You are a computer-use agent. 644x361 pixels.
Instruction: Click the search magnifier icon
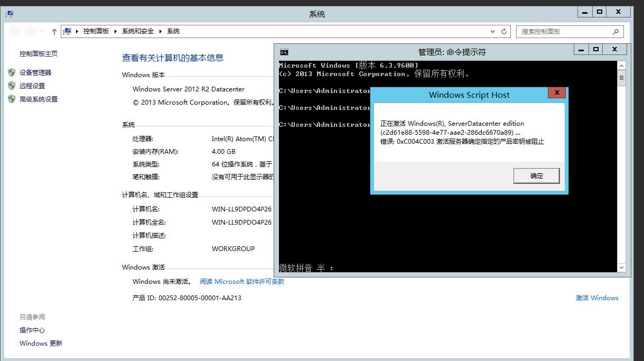click(615, 32)
